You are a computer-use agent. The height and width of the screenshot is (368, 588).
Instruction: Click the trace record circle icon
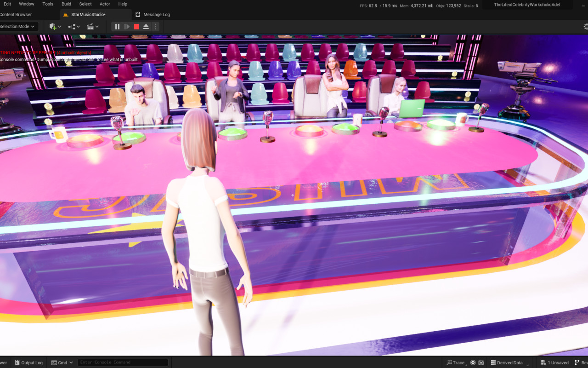(x=473, y=362)
